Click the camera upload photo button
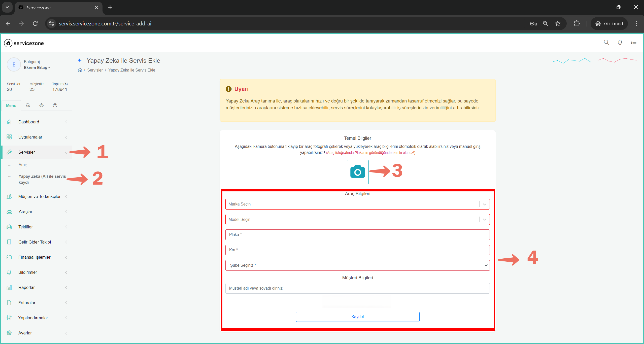 [x=357, y=172]
